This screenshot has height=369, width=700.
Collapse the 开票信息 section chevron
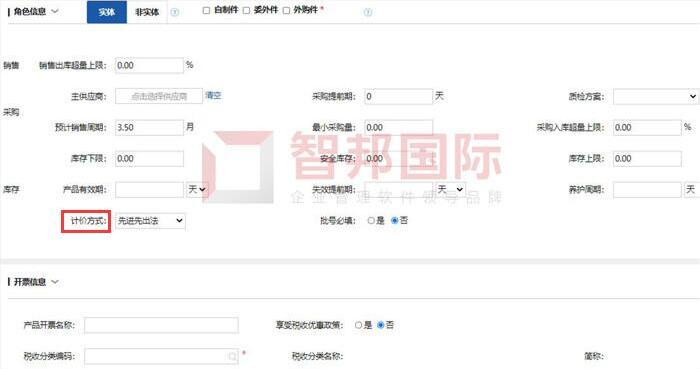tap(55, 282)
